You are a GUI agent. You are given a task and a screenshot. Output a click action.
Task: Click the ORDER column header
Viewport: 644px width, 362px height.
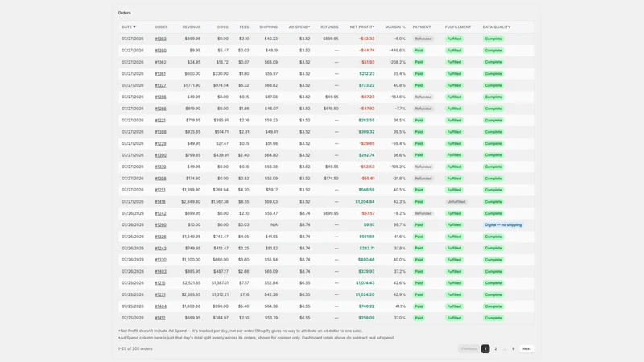[x=161, y=27]
